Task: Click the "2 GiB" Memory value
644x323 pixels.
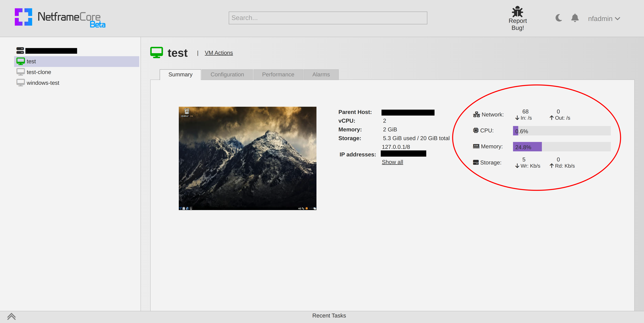Action: coord(390,130)
